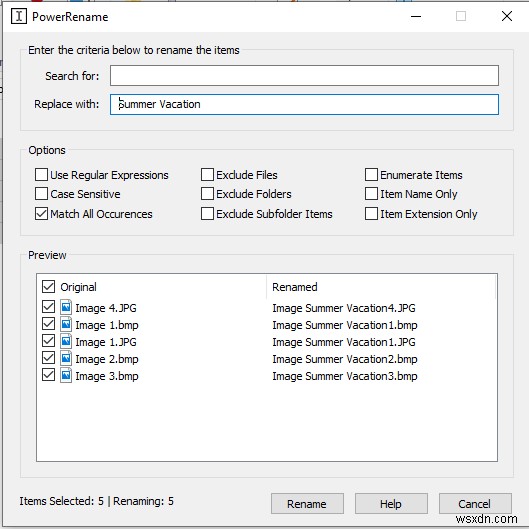Deselect the Image 4.JPG row checkbox

pyautogui.click(x=48, y=307)
